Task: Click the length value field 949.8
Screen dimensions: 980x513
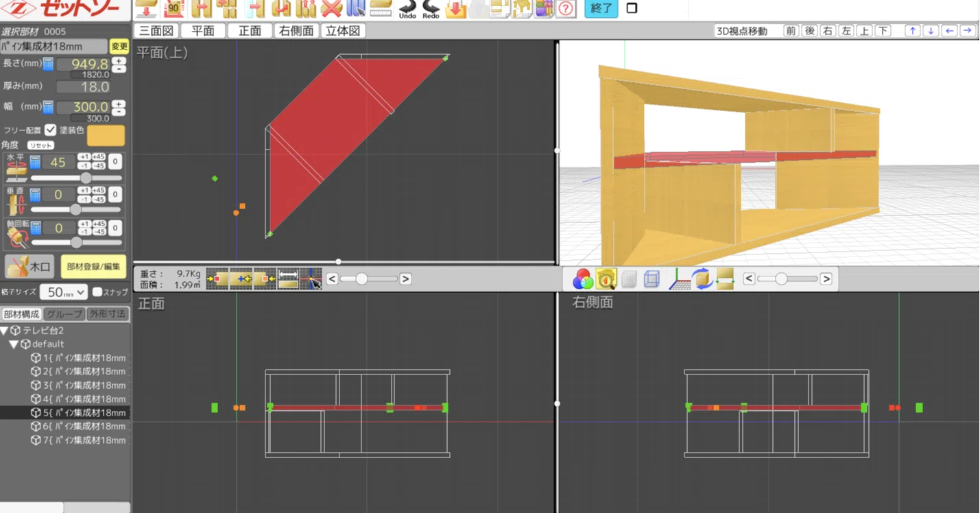Action: (x=82, y=64)
